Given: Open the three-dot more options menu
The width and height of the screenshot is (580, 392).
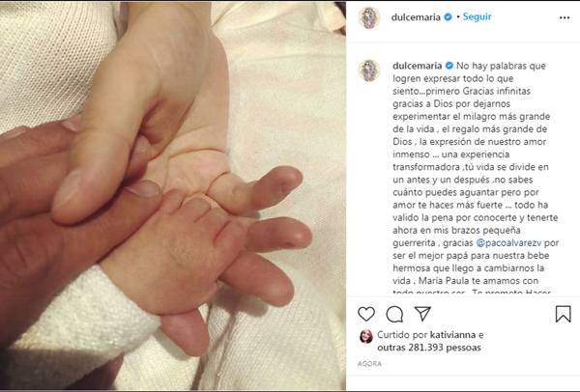Looking at the screenshot, I should click(x=565, y=17).
